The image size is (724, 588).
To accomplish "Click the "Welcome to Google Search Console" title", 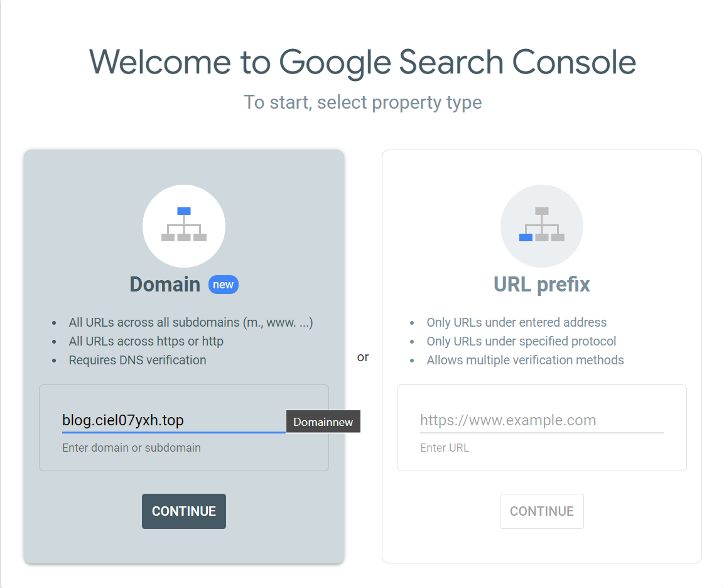I will click(x=362, y=62).
